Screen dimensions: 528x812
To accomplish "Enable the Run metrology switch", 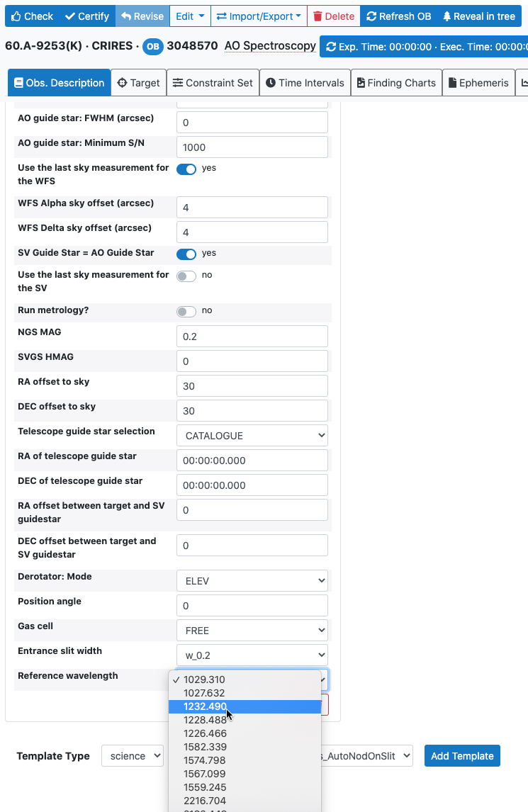I will 186,312.
